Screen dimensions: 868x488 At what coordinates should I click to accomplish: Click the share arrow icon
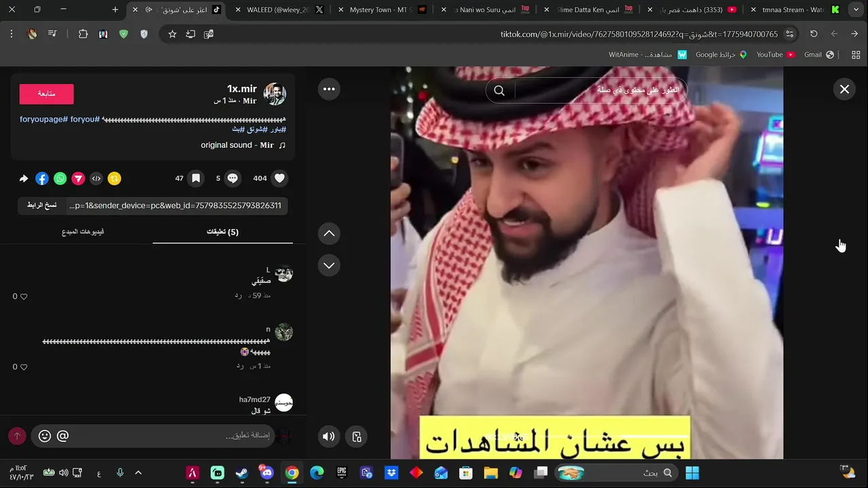point(24,178)
